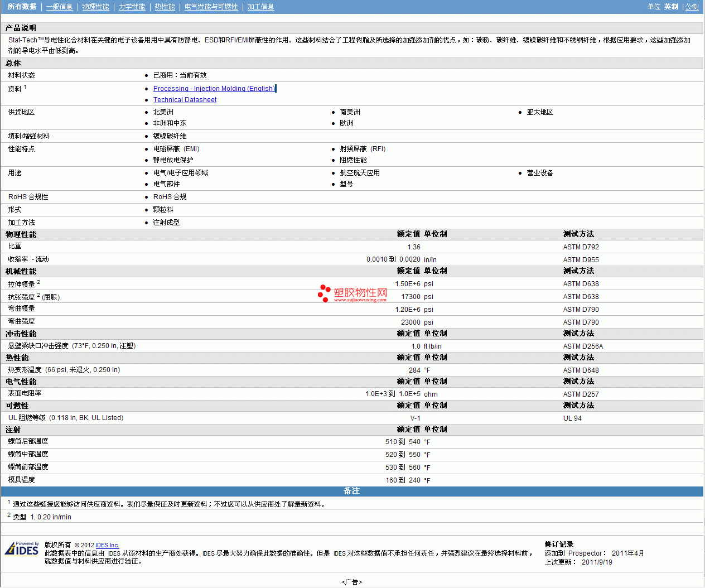The image size is (705, 588).
Task: Click the red 塑胶物性网 watermark logo
Action: point(352,293)
